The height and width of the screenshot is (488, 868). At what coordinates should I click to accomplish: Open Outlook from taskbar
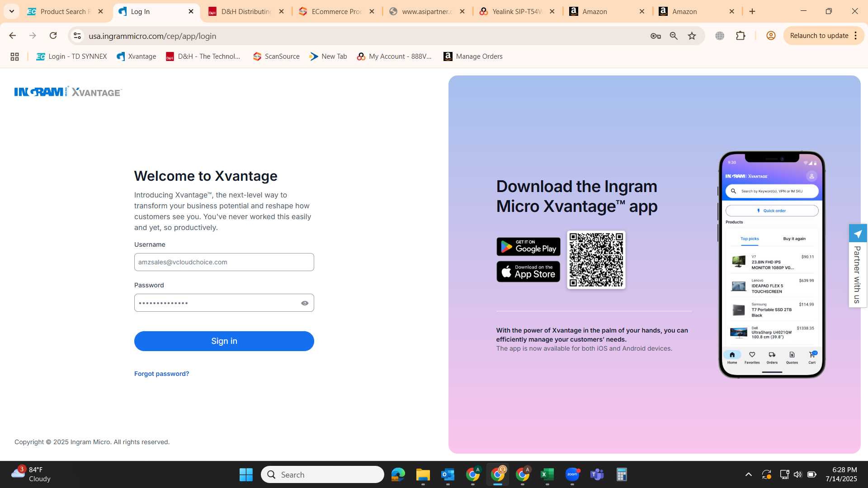(x=448, y=474)
